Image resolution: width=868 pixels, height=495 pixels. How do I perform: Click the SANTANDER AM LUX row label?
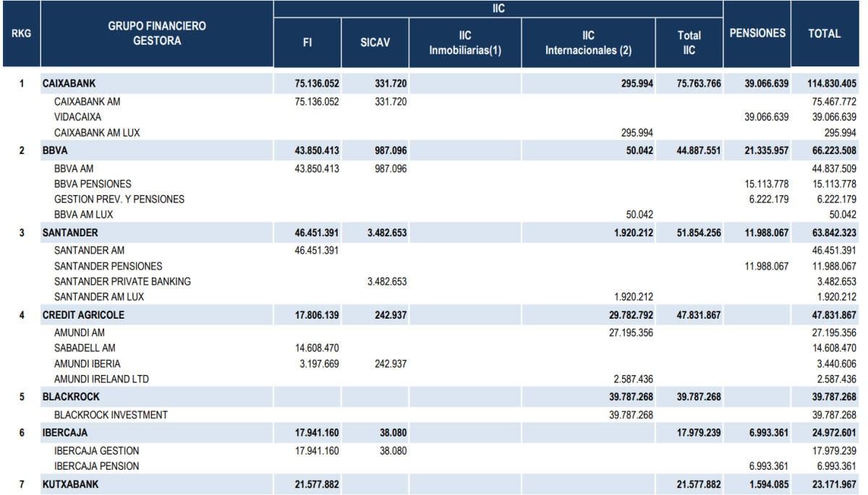(x=99, y=297)
